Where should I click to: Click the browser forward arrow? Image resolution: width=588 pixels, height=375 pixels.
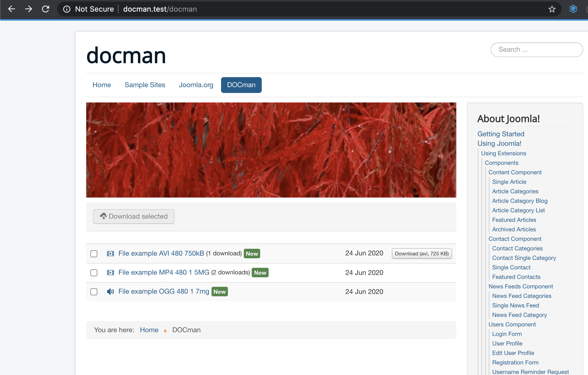[29, 9]
